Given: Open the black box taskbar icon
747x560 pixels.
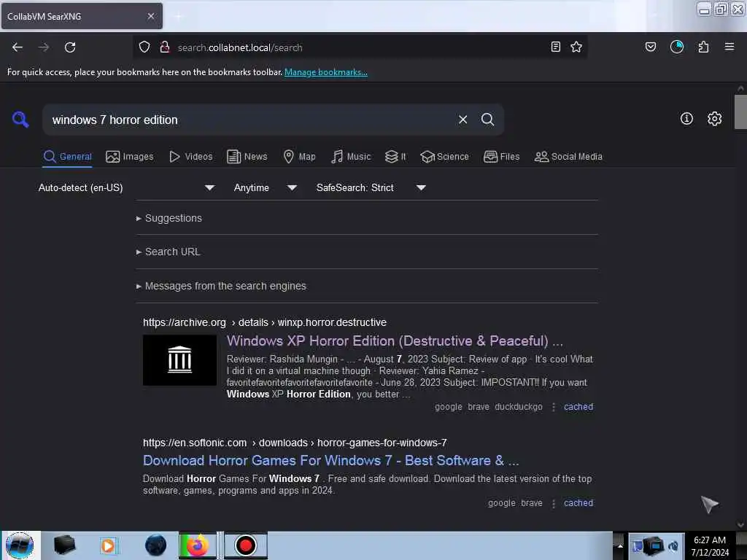Looking at the screenshot, I should click(64, 545).
